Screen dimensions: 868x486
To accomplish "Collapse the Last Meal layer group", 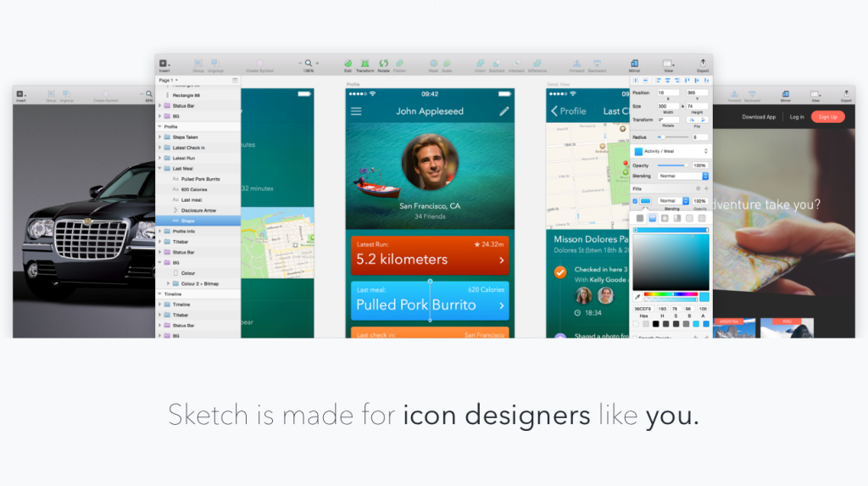I will [x=160, y=169].
